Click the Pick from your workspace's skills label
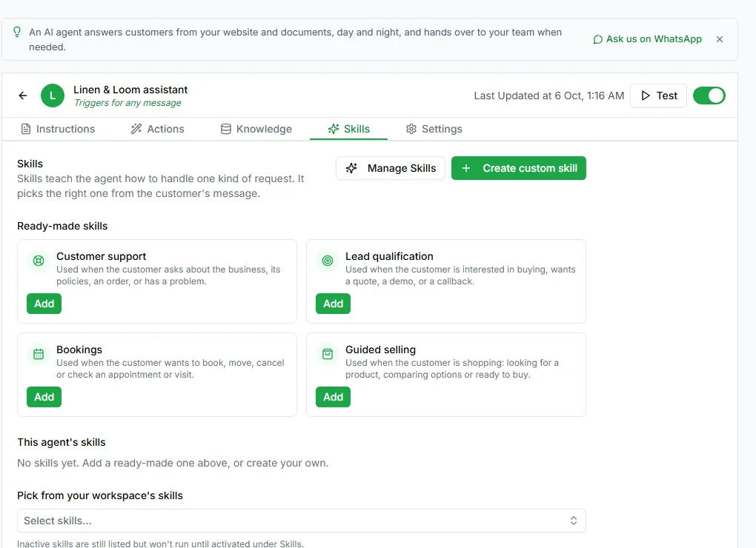 pos(100,495)
